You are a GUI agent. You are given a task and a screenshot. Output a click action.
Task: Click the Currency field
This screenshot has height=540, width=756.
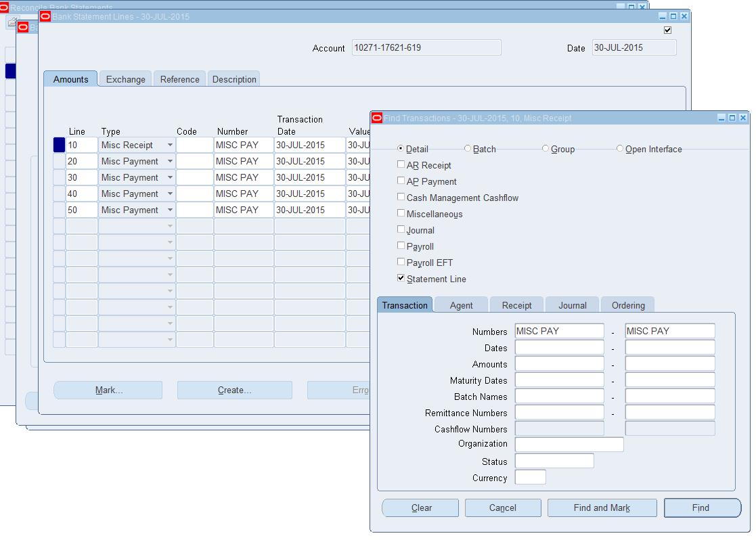(x=531, y=477)
